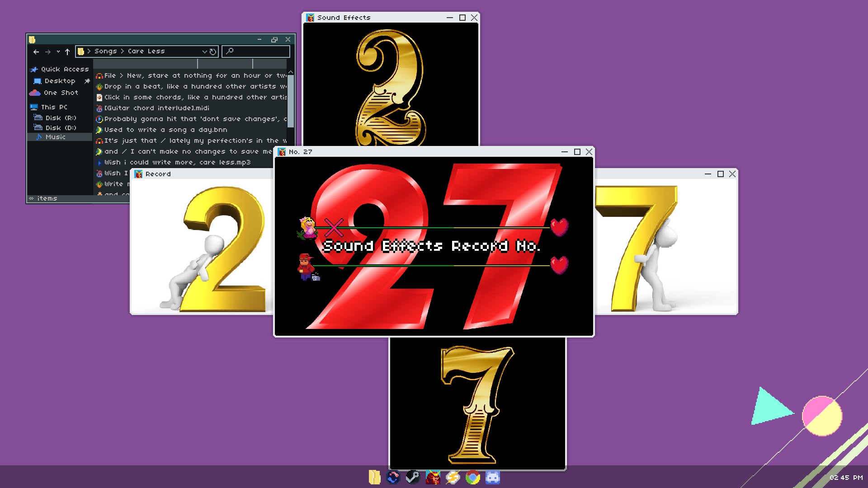Screen dimensions: 868x488
Task: Select file 'File > New, stare at nothing'
Action: 191,75
